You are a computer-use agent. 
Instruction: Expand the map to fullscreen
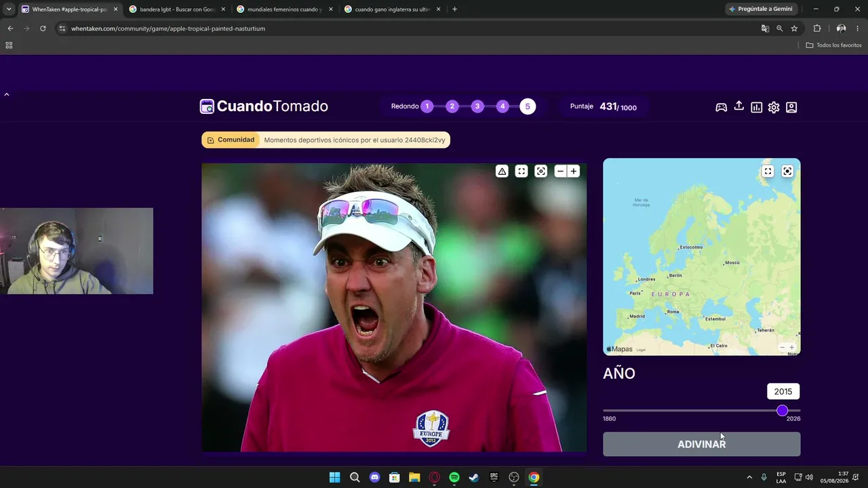click(x=768, y=171)
